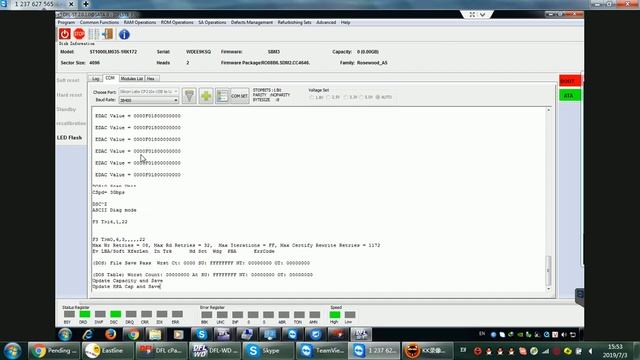Click the remote taskbar media player icon
The height and width of the screenshot is (360, 640).
pyautogui.click(x=178, y=334)
